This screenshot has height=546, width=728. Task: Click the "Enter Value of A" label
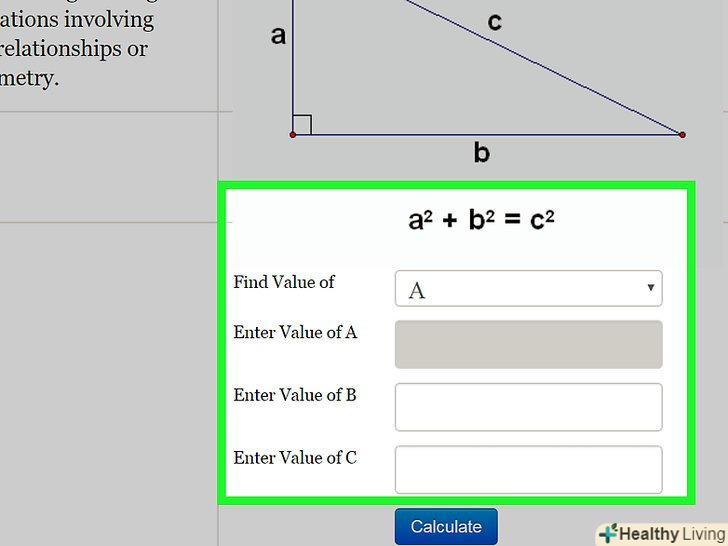[x=295, y=332]
